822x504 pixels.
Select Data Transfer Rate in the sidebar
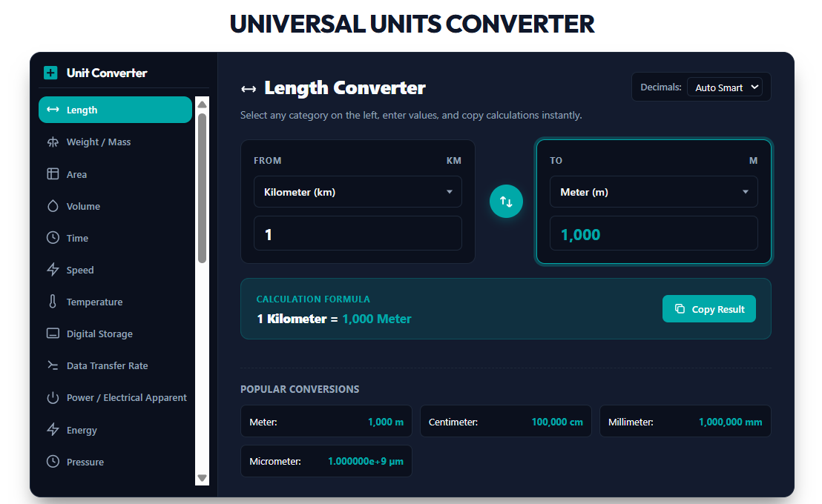tap(115, 365)
